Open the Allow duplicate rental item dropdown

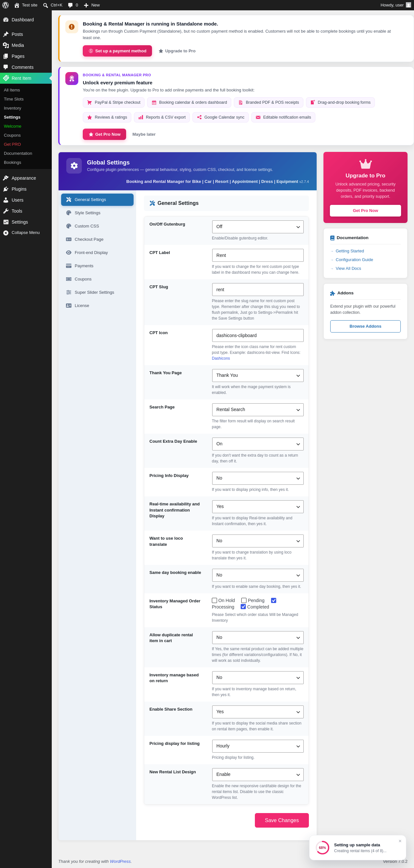[x=257, y=638]
